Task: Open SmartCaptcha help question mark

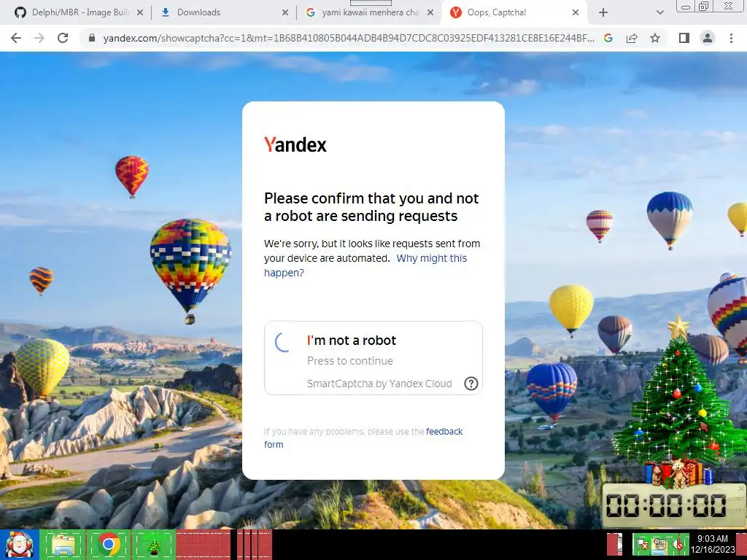Action: [x=471, y=384]
